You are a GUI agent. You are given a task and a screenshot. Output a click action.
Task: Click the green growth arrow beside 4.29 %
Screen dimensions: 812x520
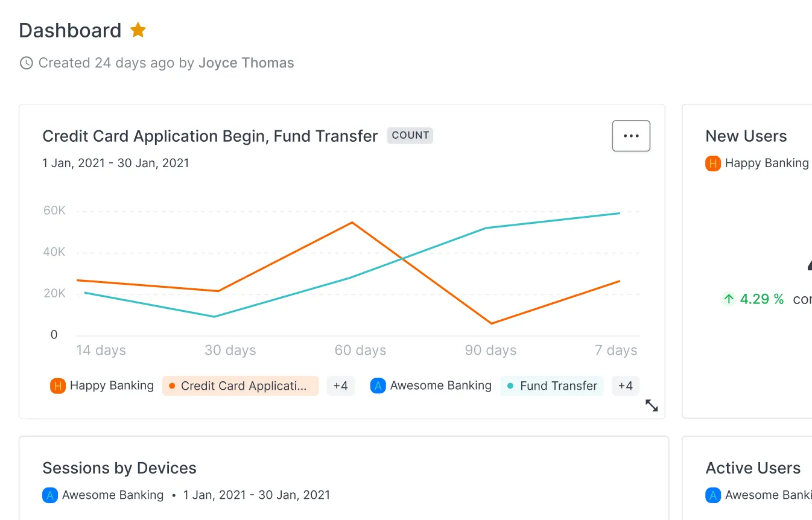(728, 299)
